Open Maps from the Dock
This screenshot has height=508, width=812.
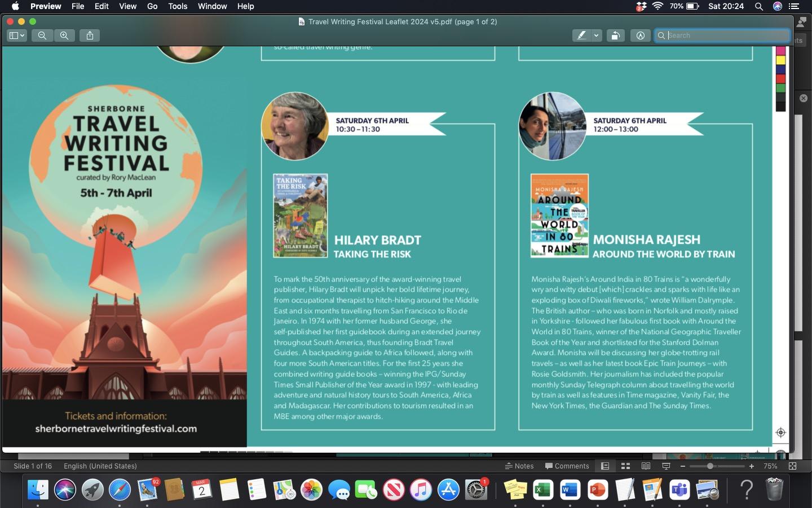[x=284, y=489]
